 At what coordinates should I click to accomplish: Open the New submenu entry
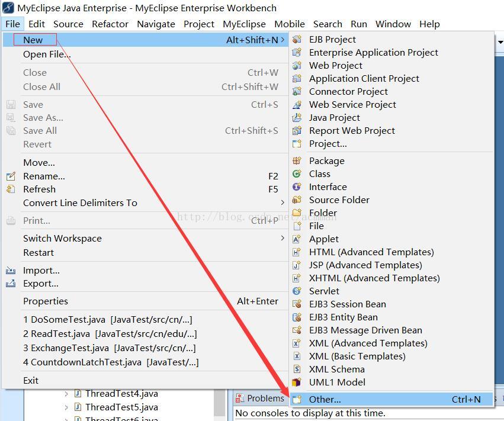146,40
